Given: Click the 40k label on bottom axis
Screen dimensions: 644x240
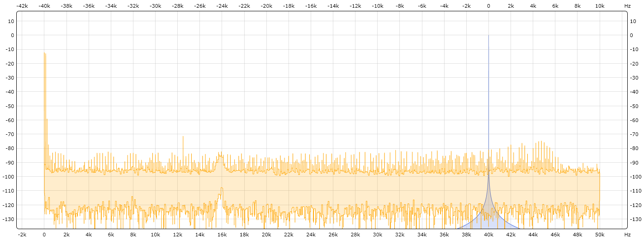Looking at the screenshot, I should tap(488, 235).
